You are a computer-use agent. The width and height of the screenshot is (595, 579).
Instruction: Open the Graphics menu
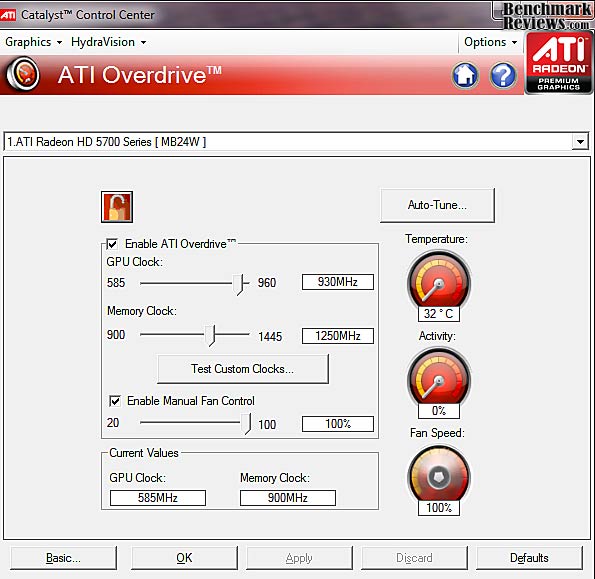(33, 42)
